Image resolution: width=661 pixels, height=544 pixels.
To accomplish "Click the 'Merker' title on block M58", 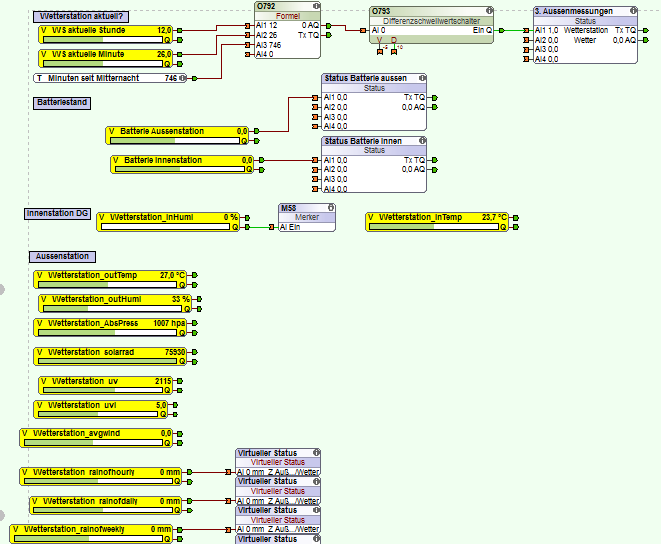I will [306, 217].
